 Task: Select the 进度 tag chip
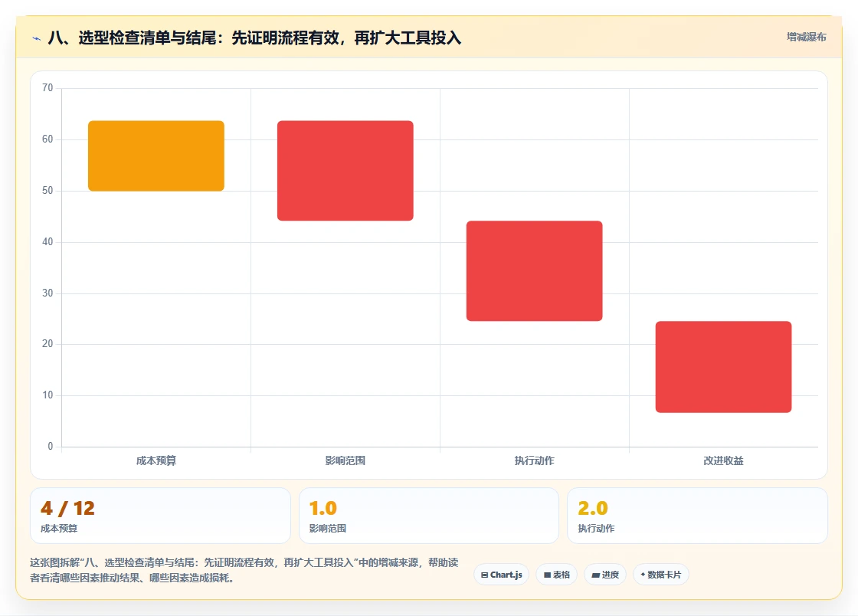tap(605, 575)
